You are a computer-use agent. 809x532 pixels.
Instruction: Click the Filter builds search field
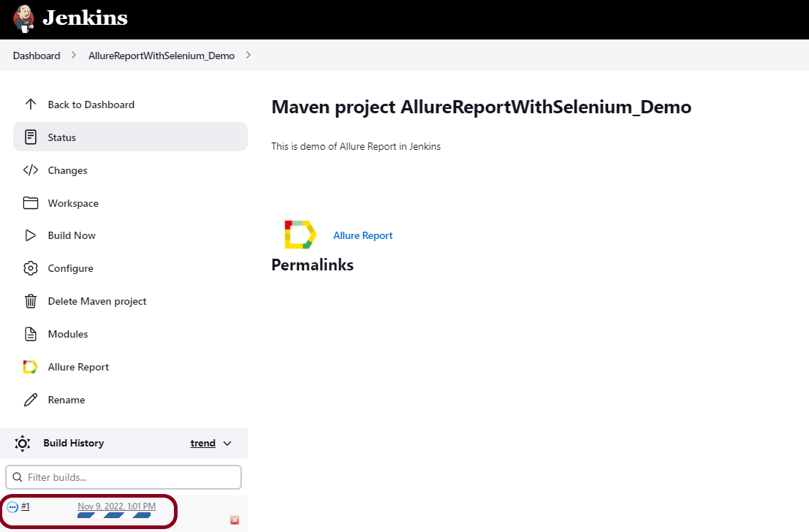123,476
